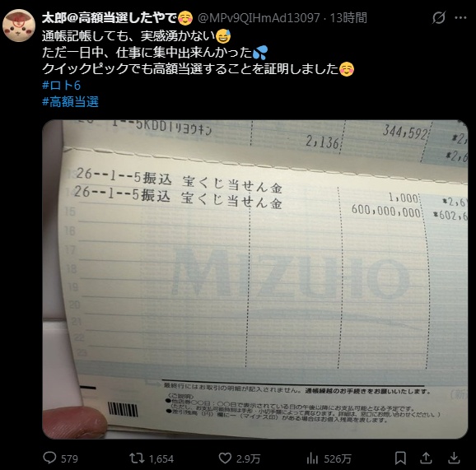This screenshot has width=476, height=470.
Task: Click the 2.9万 likes count
Action: point(248,458)
